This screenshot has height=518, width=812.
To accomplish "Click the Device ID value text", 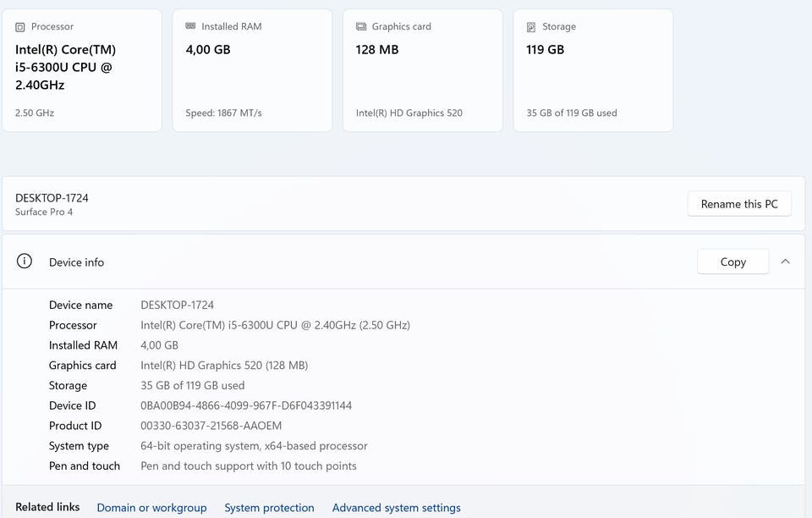I will pos(246,405).
